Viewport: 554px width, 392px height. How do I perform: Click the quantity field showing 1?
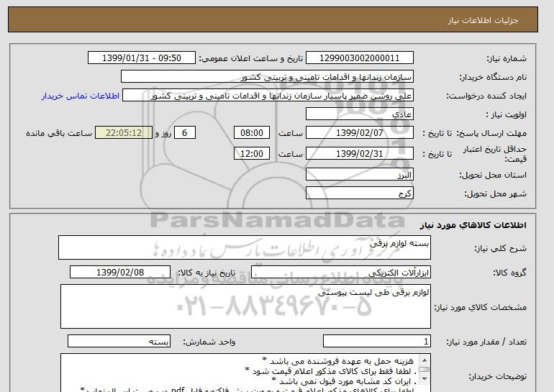377,341
